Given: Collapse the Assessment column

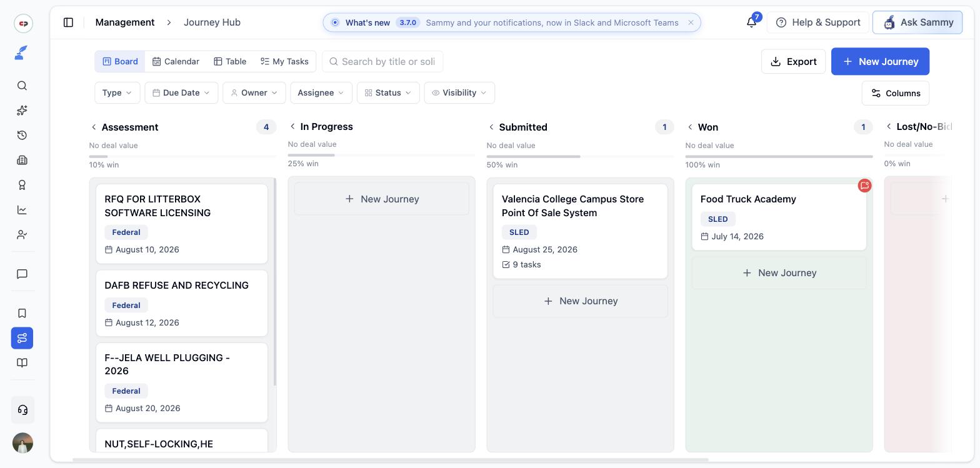Looking at the screenshot, I should pos(94,127).
